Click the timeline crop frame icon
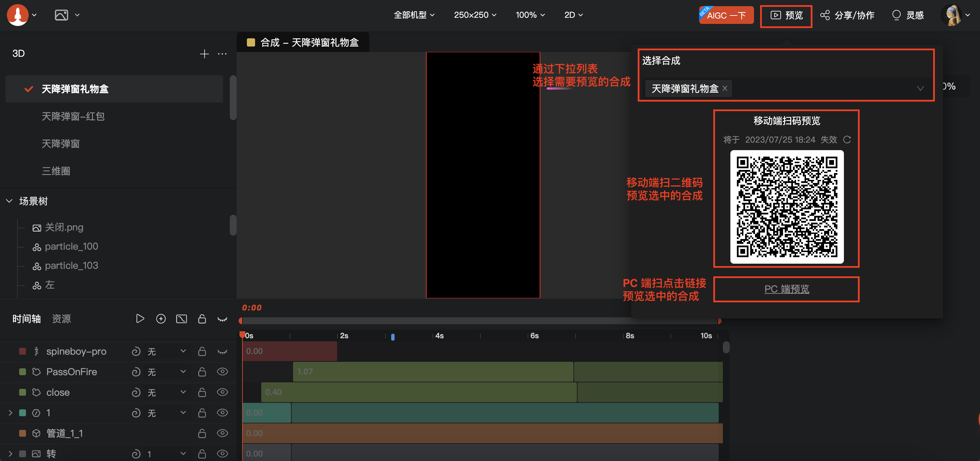This screenshot has width=980, height=461. (x=182, y=318)
